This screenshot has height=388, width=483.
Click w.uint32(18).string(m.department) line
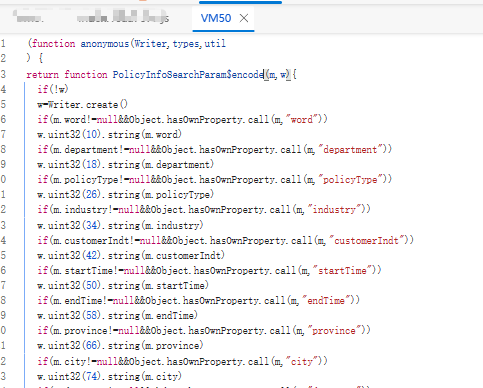(x=125, y=164)
